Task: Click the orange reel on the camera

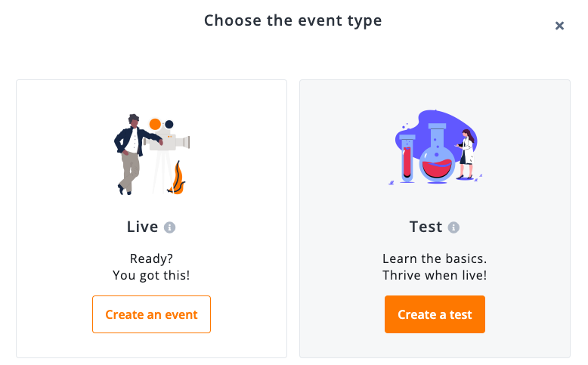Action: 155,124
